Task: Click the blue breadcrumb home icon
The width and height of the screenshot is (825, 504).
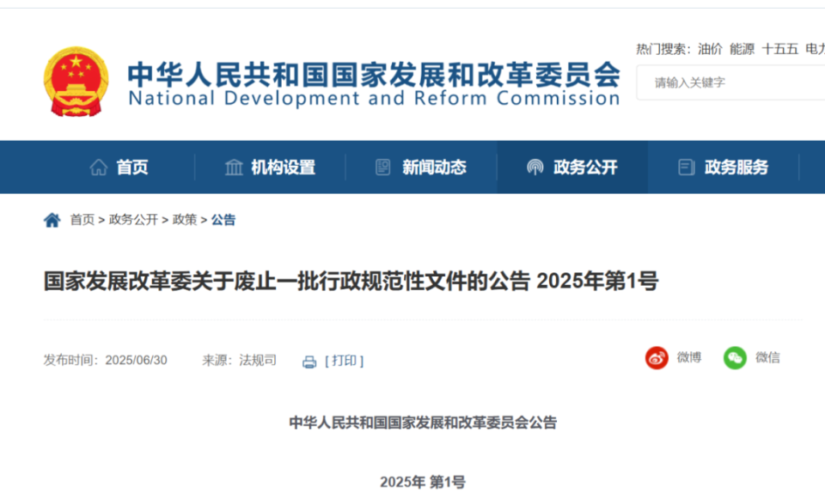Action: pyautogui.click(x=52, y=220)
